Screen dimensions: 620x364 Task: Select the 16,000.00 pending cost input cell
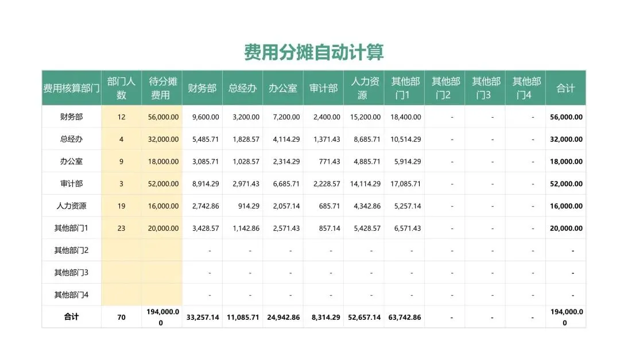162,206
